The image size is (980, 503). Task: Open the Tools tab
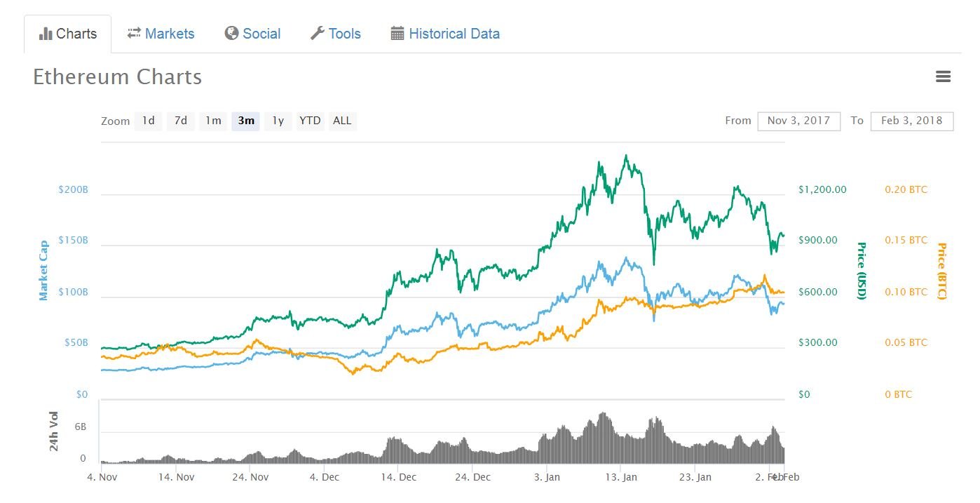[335, 34]
